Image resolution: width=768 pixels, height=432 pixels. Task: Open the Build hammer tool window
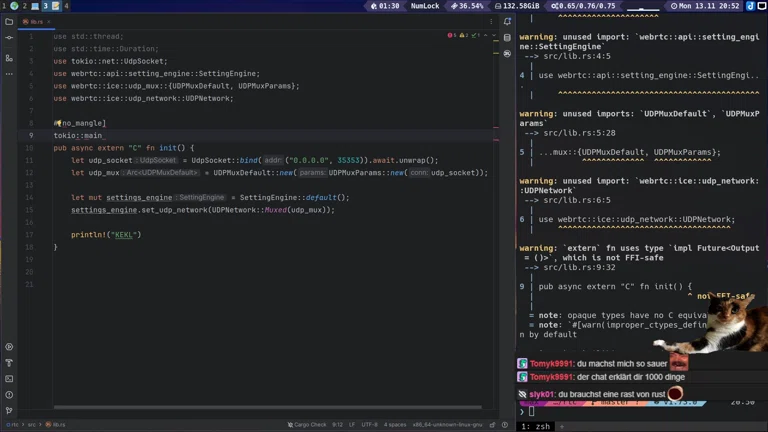(x=9, y=363)
